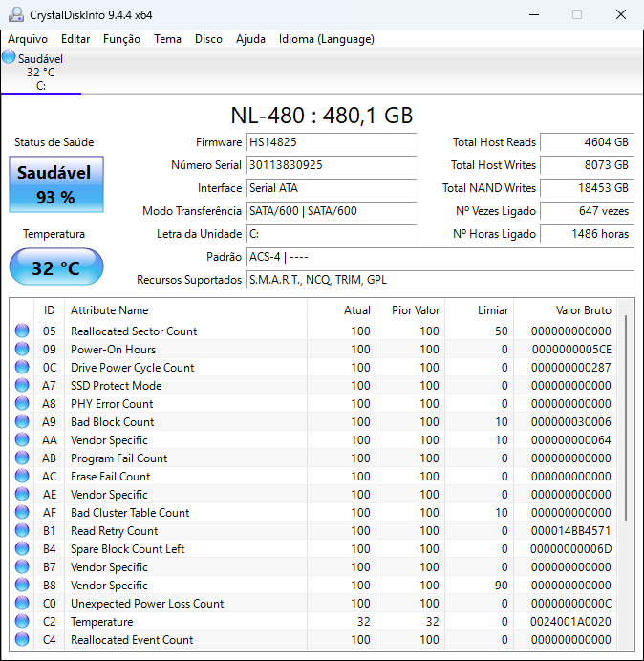Click status orb in the B8 Vendor Specific row

click(22, 585)
